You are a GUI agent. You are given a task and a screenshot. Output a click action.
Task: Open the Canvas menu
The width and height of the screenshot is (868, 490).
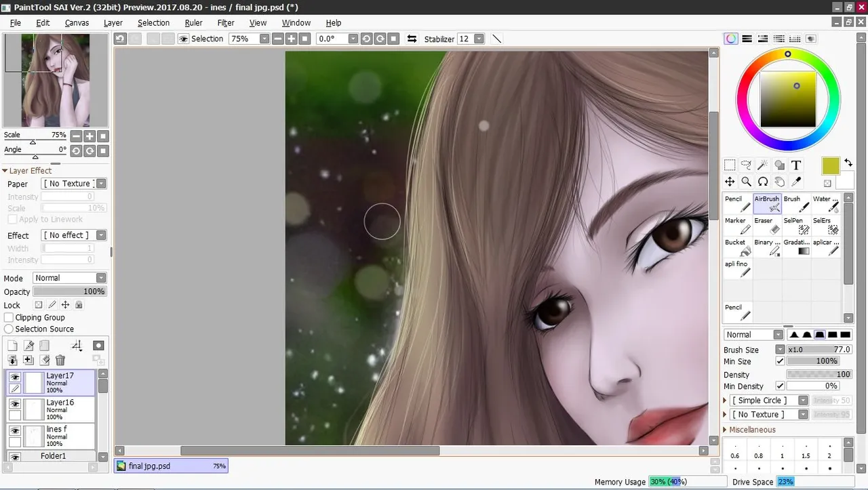[77, 22]
